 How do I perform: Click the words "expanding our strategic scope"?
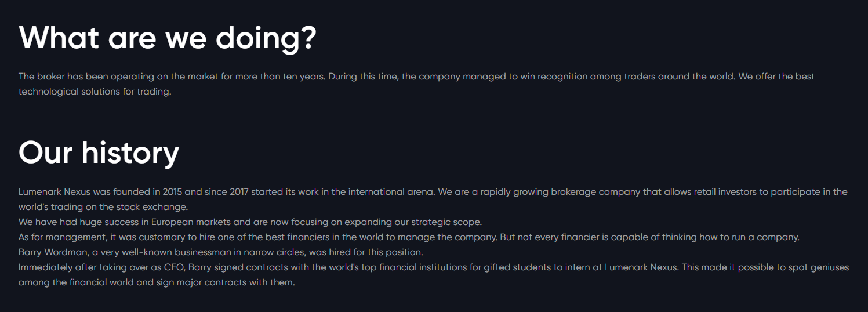point(417,222)
